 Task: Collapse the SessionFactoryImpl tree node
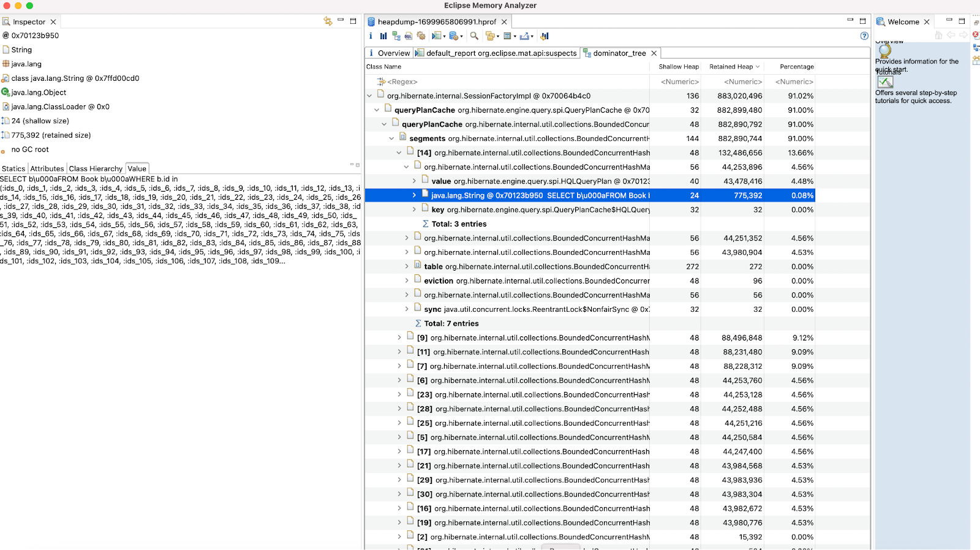[369, 96]
